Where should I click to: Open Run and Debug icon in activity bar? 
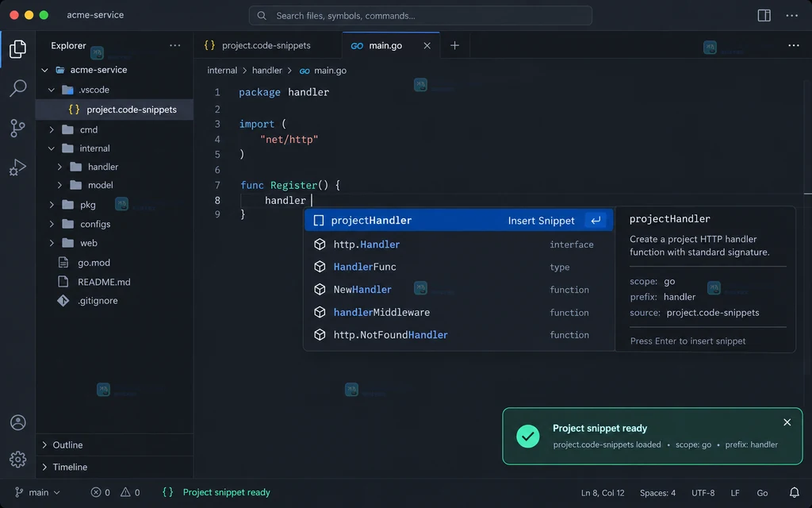(x=17, y=167)
